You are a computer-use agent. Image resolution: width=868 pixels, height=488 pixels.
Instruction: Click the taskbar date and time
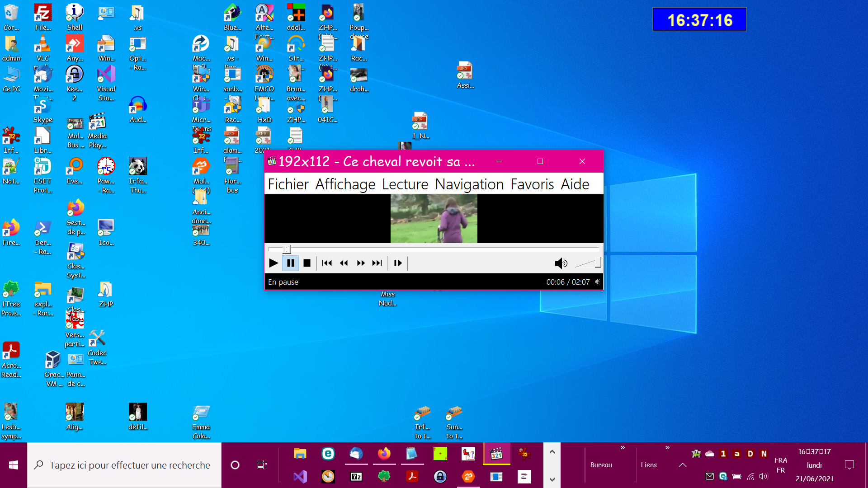[x=814, y=465]
